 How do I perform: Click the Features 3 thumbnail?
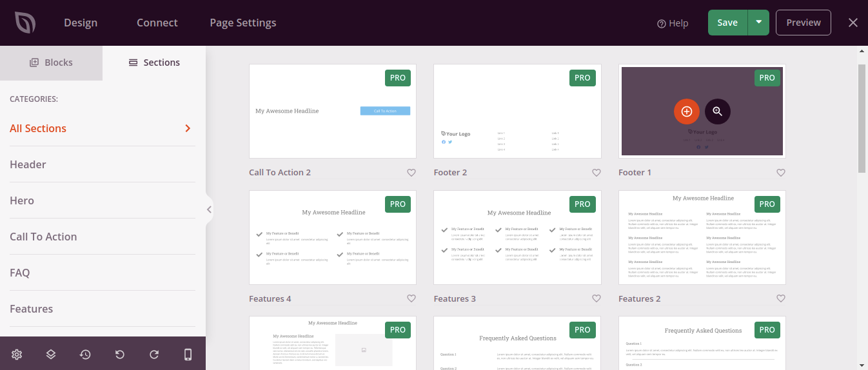click(x=517, y=237)
